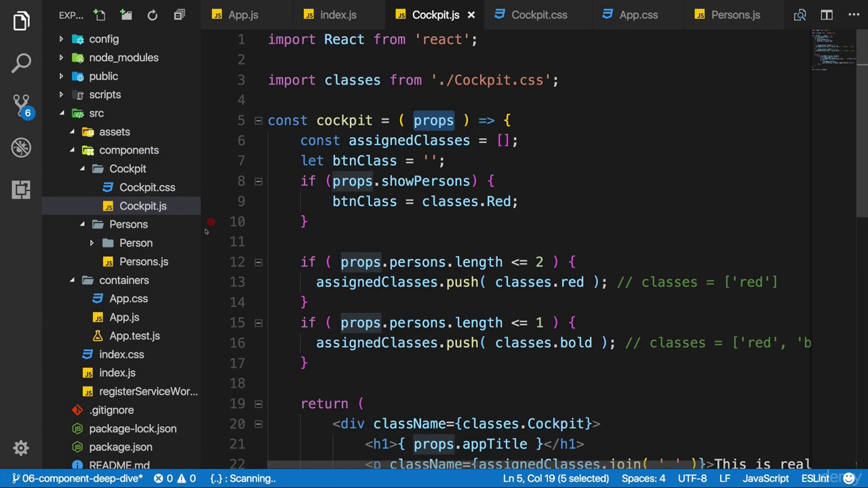
Task: Open the Debug view in the activity bar
Action: tap(21, 147)
